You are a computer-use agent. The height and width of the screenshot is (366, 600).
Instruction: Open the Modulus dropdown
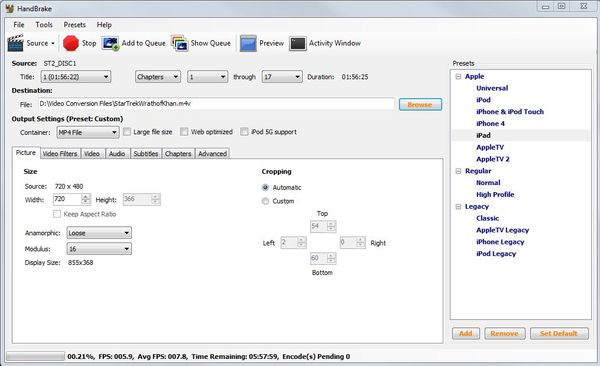pos(99,249)
